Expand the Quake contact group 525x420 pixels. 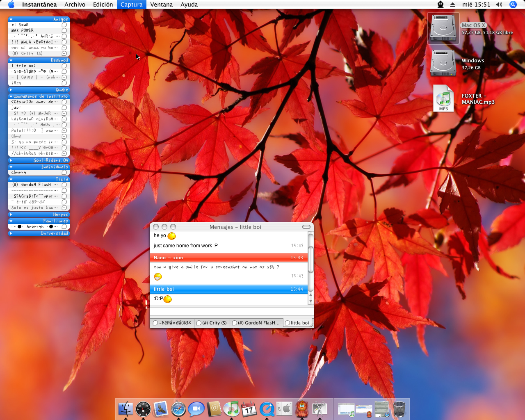pyautogui.click(x=11, y=90)
